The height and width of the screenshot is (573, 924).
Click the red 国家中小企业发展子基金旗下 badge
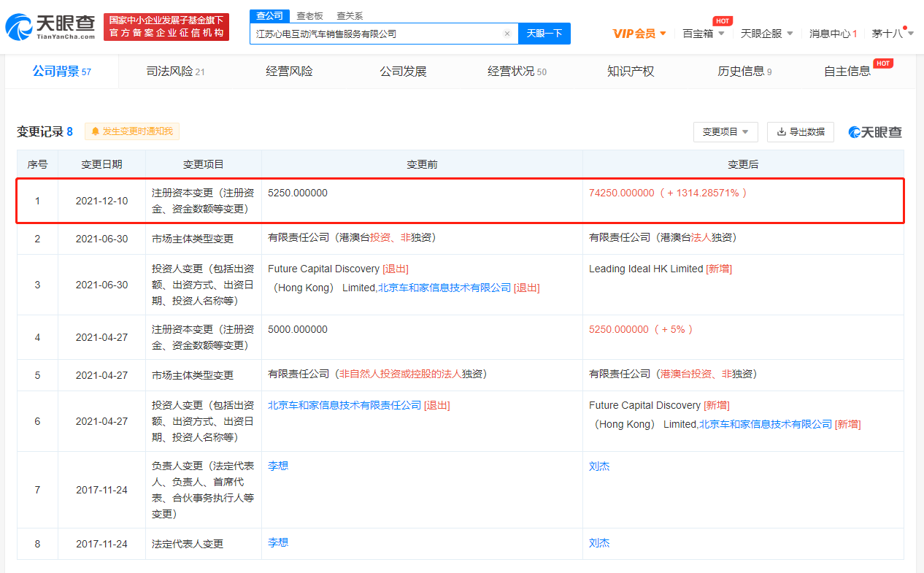click(166, 26)
